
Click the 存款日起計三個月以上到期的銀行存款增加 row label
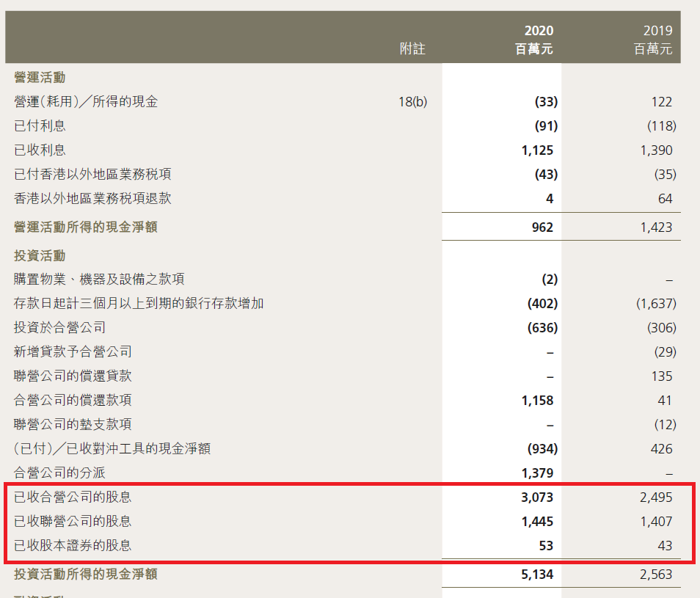pos(139,304)
